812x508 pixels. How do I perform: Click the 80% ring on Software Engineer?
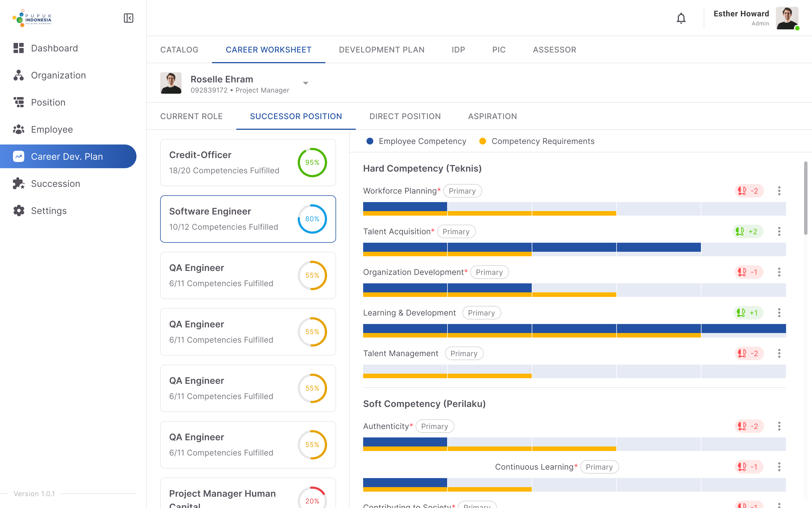(312, 219)
